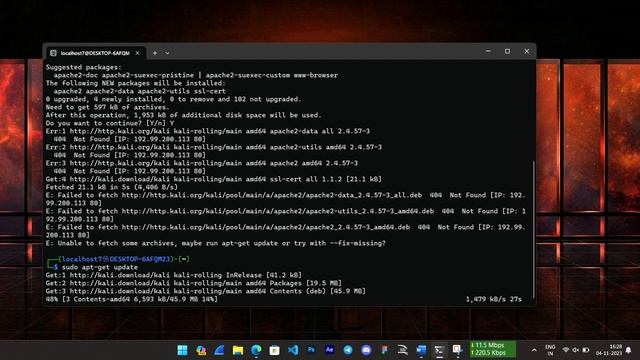Click the Get:4 ssl-cert line
The image size is (640, 360).
point(214,179)
